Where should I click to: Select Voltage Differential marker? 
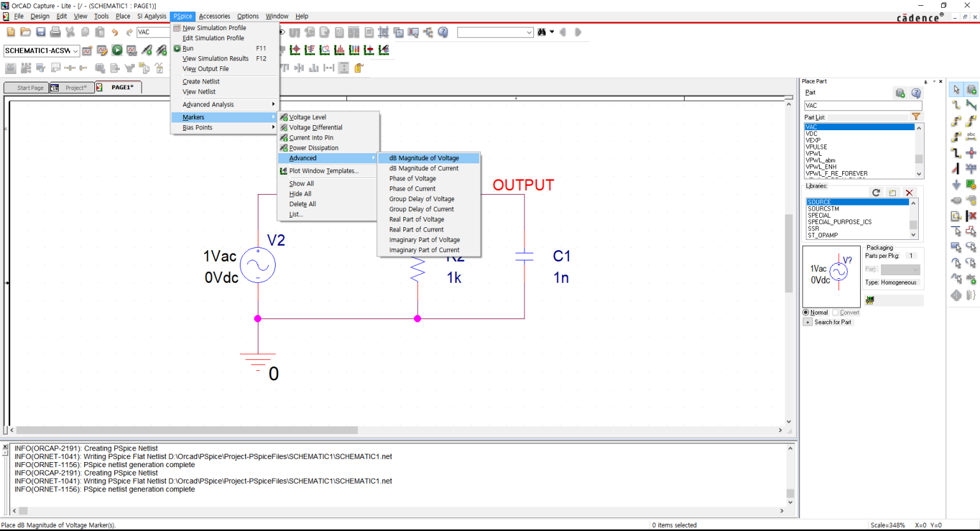[329, 128]
